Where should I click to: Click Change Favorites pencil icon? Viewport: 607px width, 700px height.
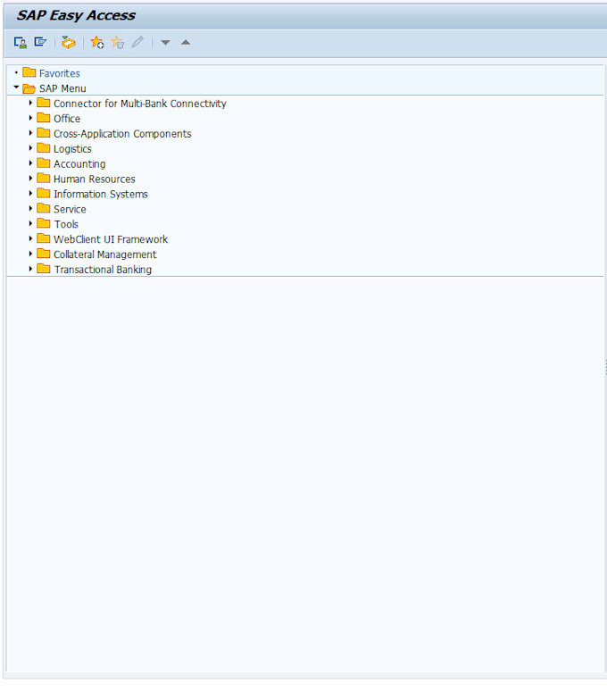[137, 42]
